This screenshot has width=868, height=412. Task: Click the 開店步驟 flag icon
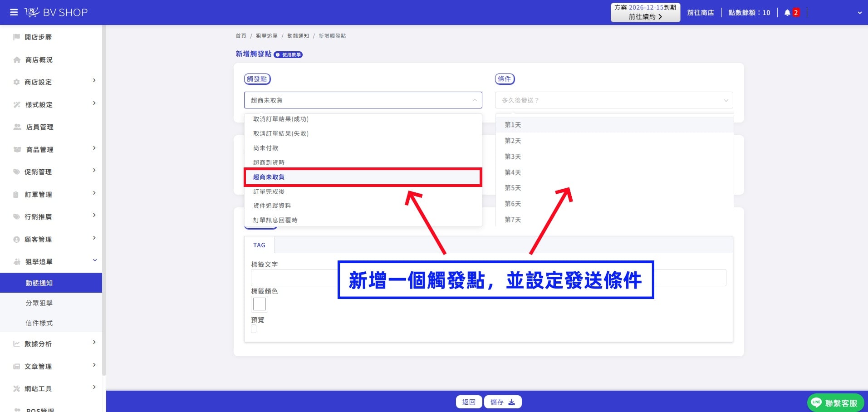(x=17, y=37)
